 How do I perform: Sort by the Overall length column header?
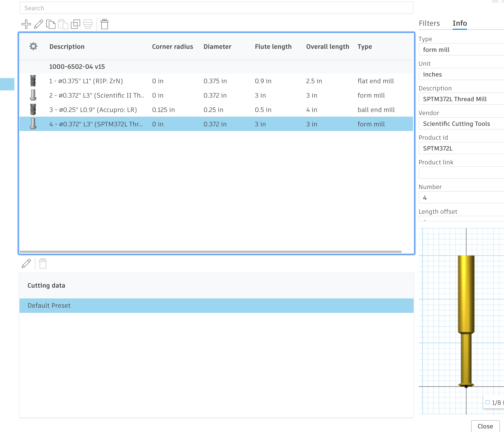[x=328, y=46]
